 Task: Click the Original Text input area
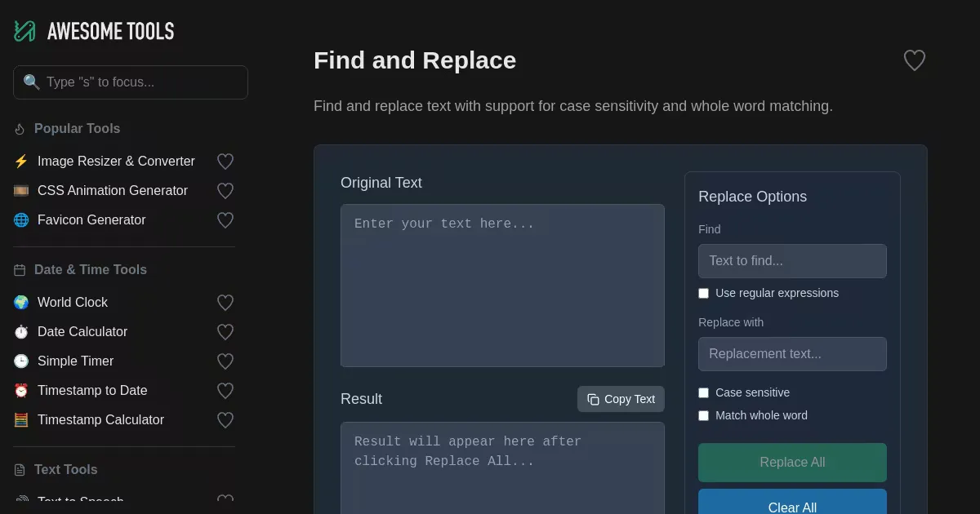502,286
